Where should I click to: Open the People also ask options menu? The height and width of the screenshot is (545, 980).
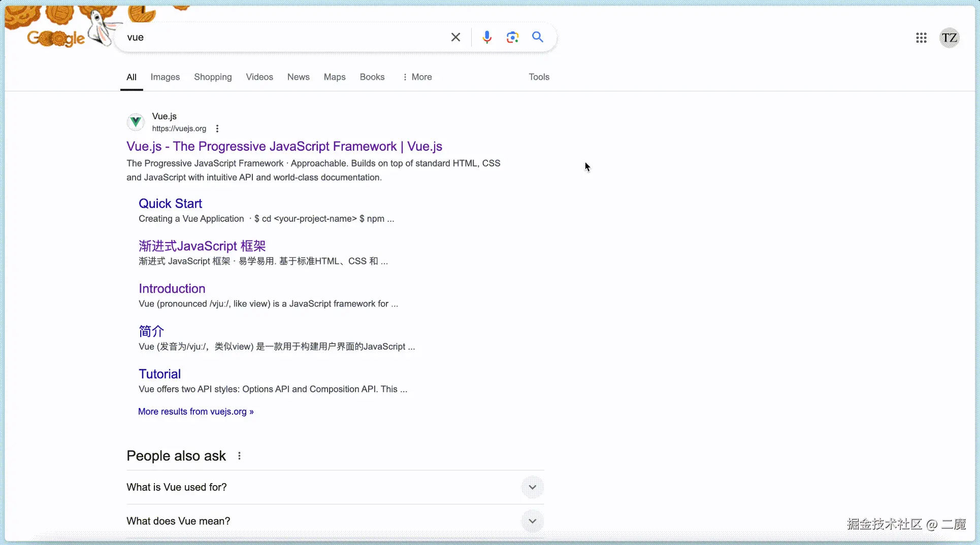[x=239, y=456]
